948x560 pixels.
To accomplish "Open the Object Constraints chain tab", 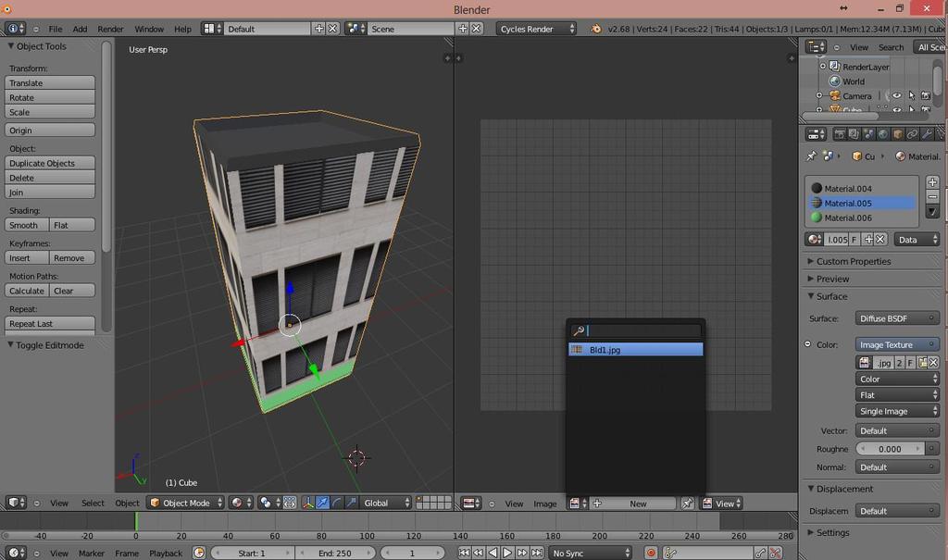I will tap(912, 134).
